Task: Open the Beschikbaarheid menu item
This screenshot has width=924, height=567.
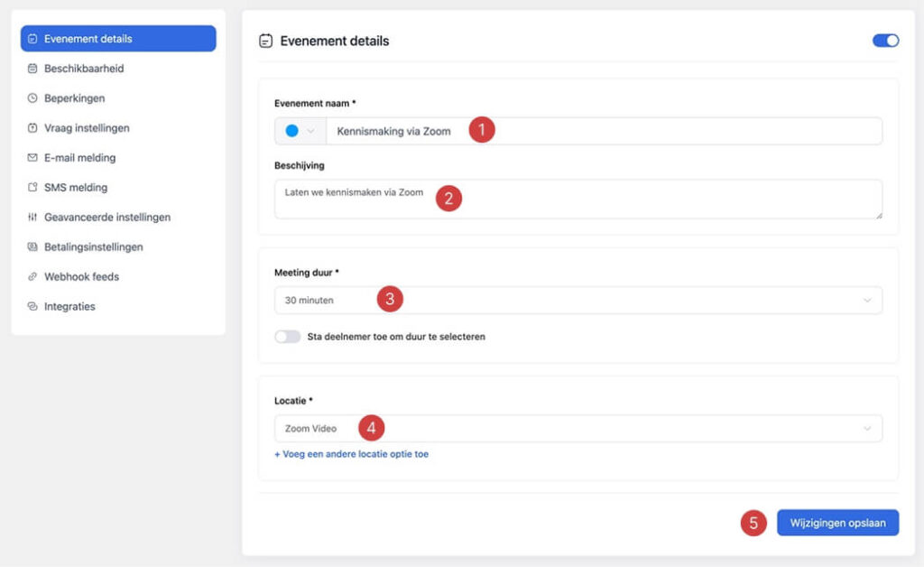Action: pos(118,69)
